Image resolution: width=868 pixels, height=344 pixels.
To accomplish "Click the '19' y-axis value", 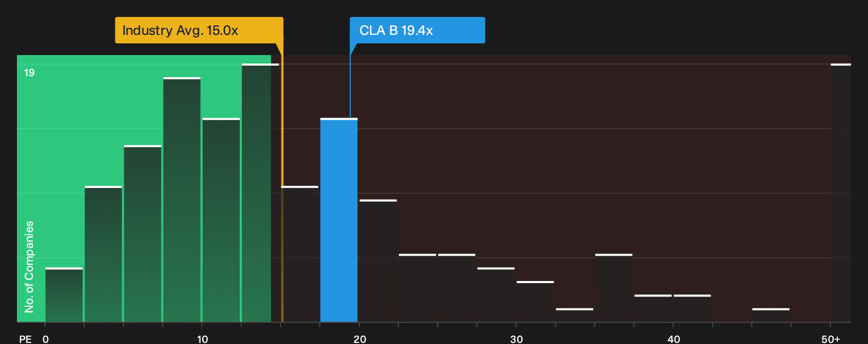I will (29, 73).
